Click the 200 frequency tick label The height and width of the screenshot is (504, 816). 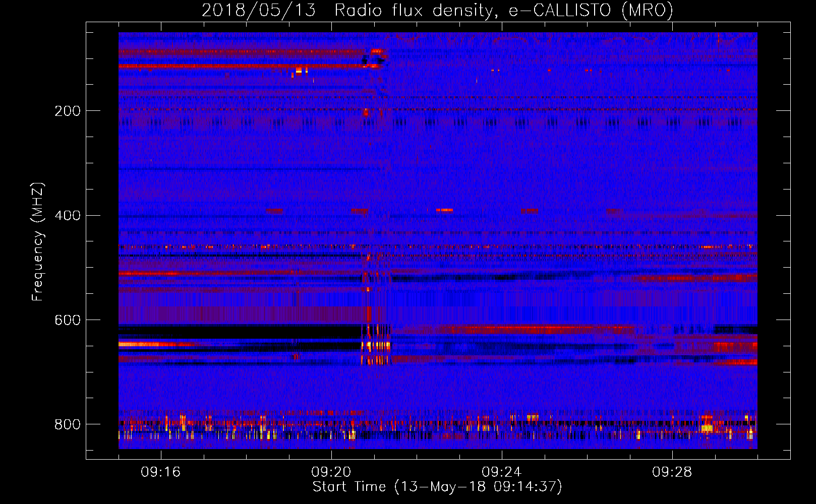coord(68,111)
